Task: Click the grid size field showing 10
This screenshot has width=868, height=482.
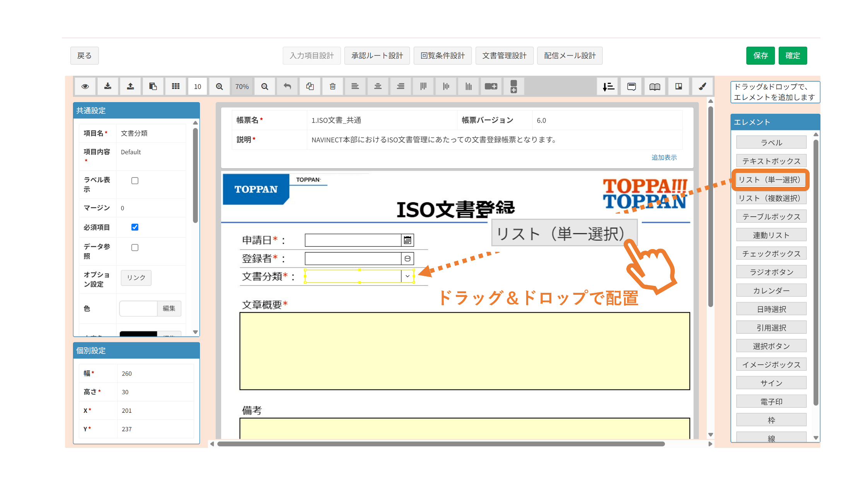Action: pos(198,86)
